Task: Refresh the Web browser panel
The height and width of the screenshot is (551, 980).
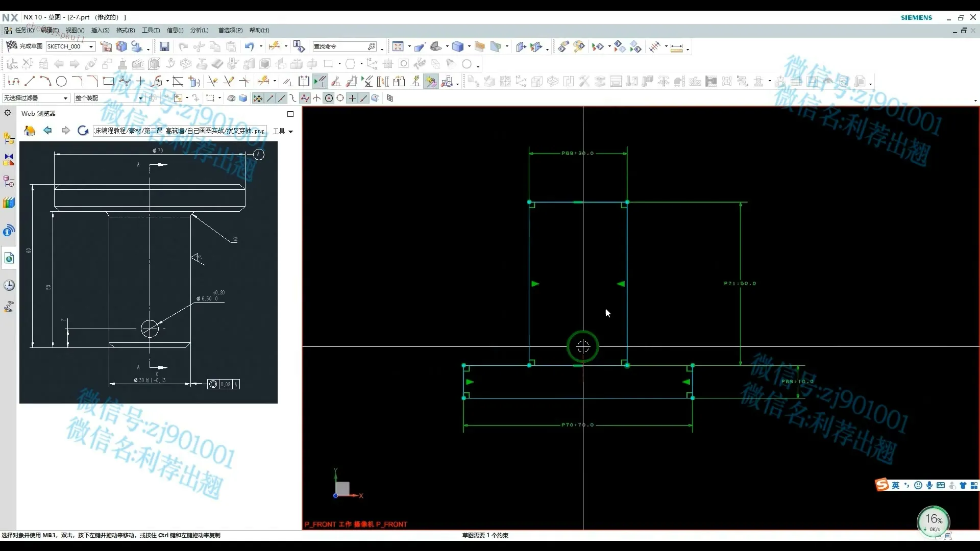Action: [x=83, y=131]
